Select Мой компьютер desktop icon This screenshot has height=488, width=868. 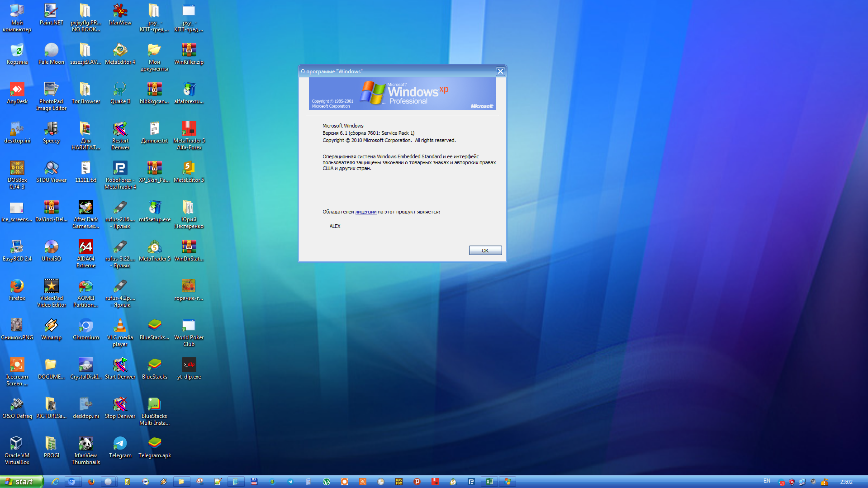coord(17,18)
